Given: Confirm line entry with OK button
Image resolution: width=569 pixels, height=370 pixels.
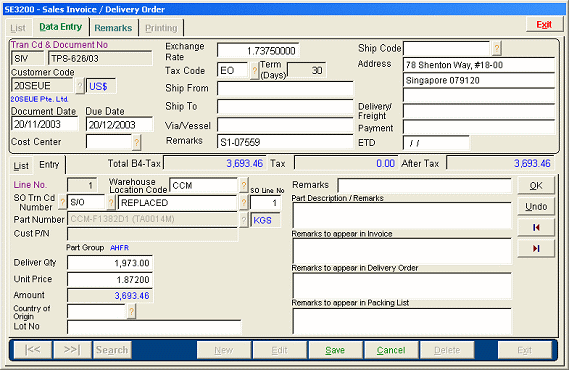Looking at the screenshot, I should (536, 186).
